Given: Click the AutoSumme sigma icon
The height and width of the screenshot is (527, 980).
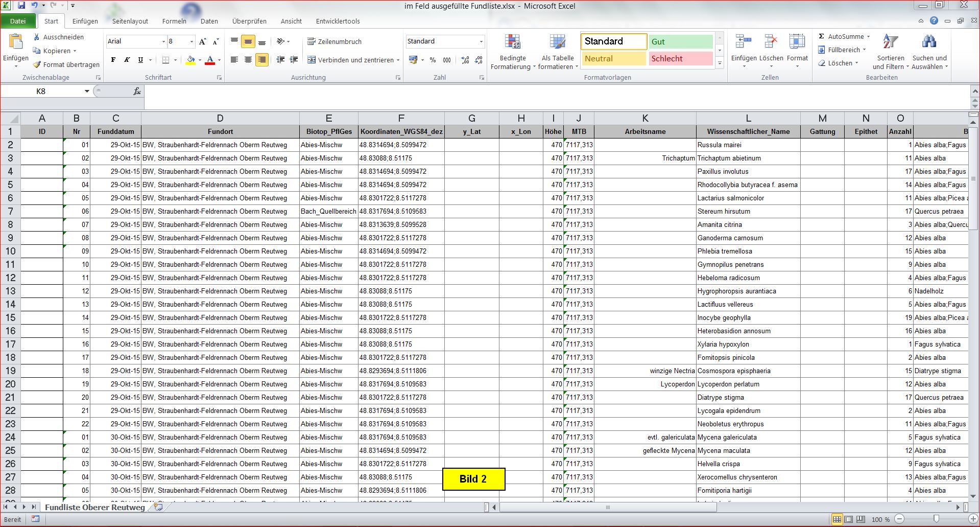Looking at the screenshot, I should click(x=821, y=37).
